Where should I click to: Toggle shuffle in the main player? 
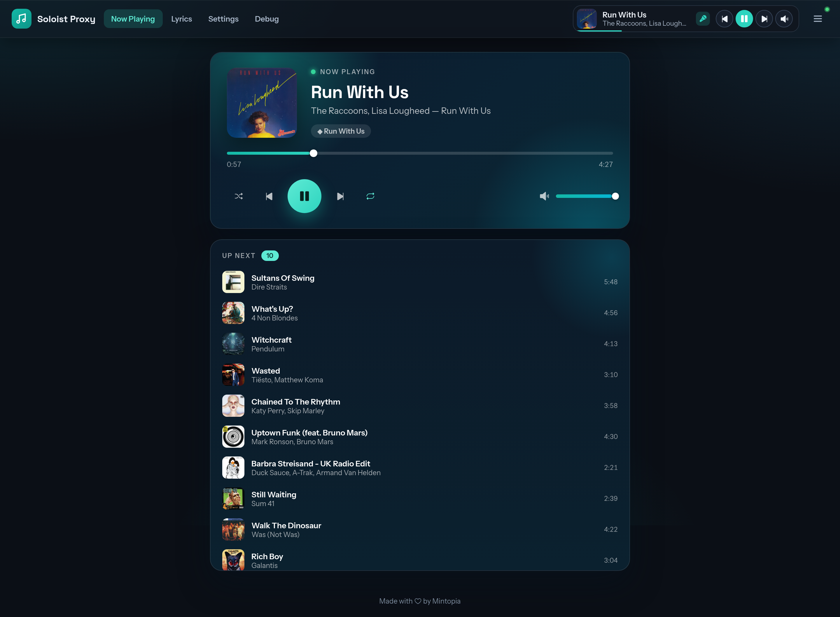pyautogui.click(x=239, y=196)
